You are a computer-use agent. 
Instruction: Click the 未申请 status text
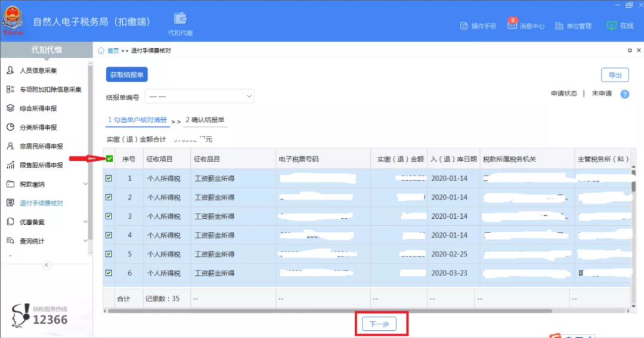pyautogui.click(x=602, y=94)
